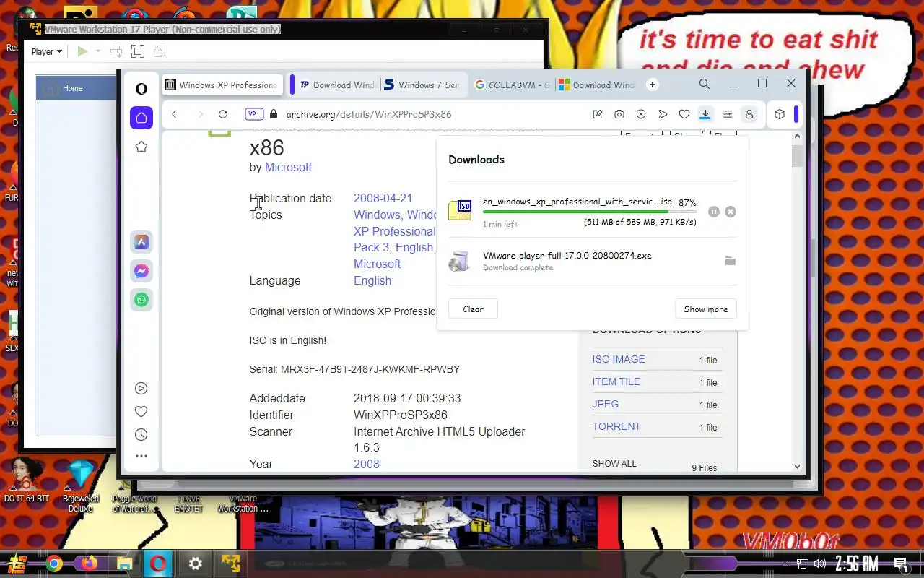Switch to Windows XP Professional tab
The image size is (924, 578).
(x=221, y=85)
